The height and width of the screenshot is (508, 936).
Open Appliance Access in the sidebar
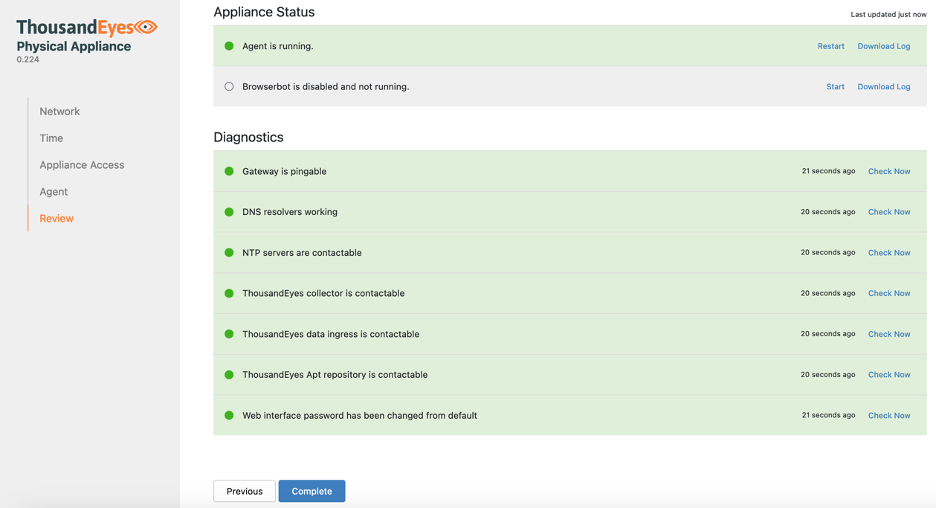click(82, 165)
